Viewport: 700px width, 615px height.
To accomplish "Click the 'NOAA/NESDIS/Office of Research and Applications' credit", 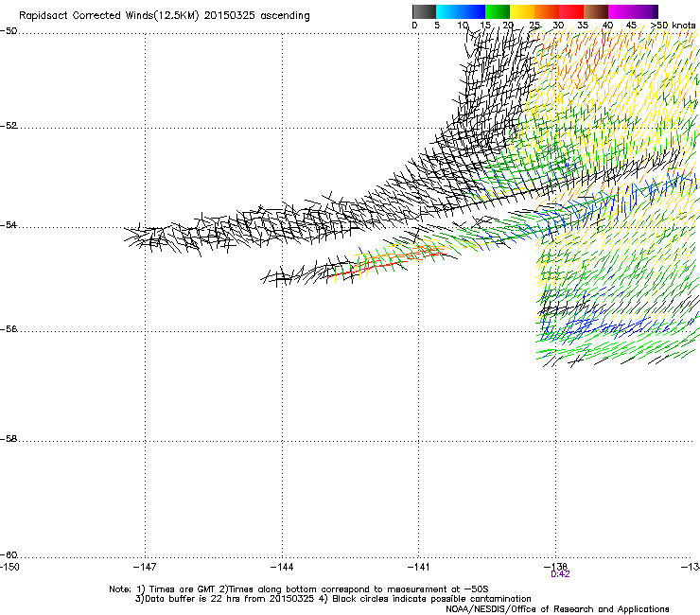I will pyautogui.click(x=557, y=609).
